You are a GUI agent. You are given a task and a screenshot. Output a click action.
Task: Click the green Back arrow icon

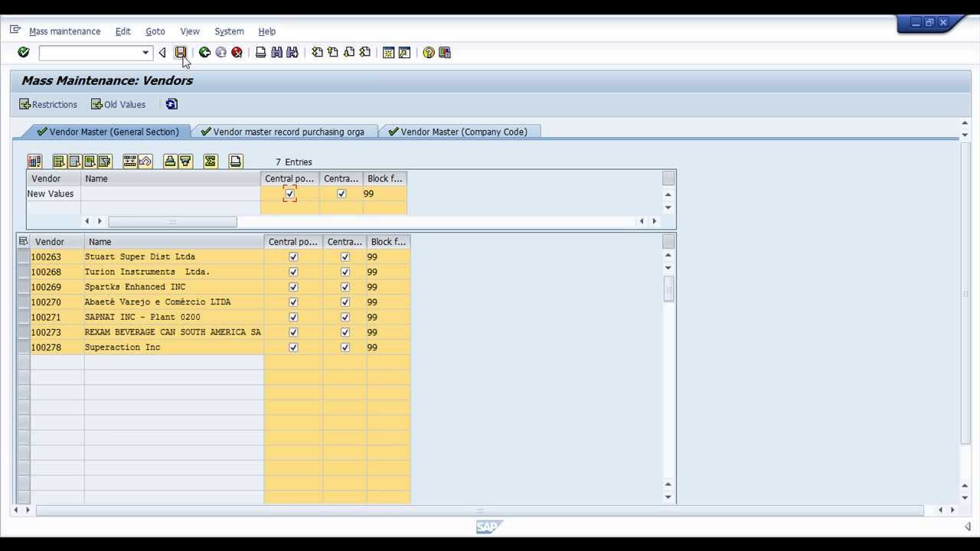pyautogui.click(x=204, y=53)
